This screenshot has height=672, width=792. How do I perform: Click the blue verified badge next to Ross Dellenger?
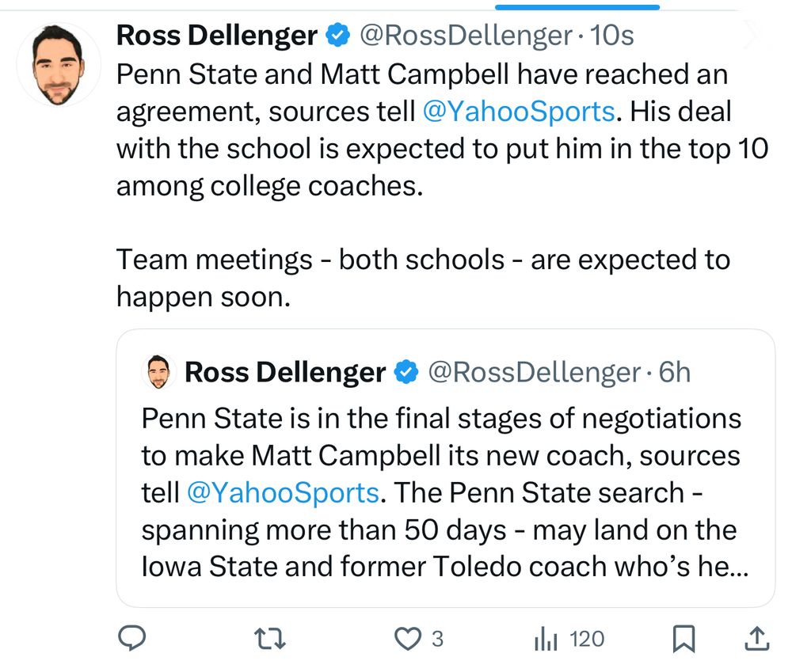[x=337, y=35]
